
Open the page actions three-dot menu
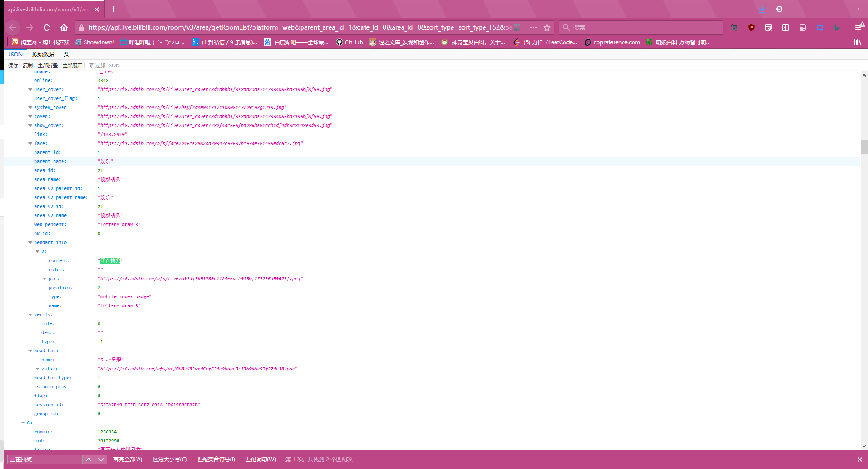tap(533, 27)
